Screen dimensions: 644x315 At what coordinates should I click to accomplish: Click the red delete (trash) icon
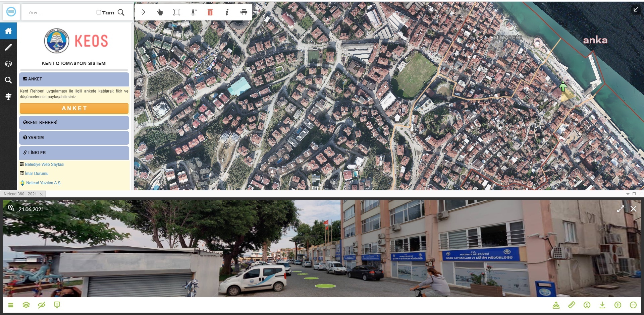point(210,12)
